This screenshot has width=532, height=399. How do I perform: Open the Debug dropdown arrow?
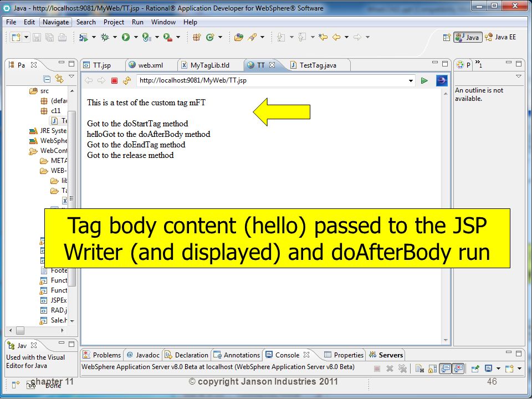point(115,37)
